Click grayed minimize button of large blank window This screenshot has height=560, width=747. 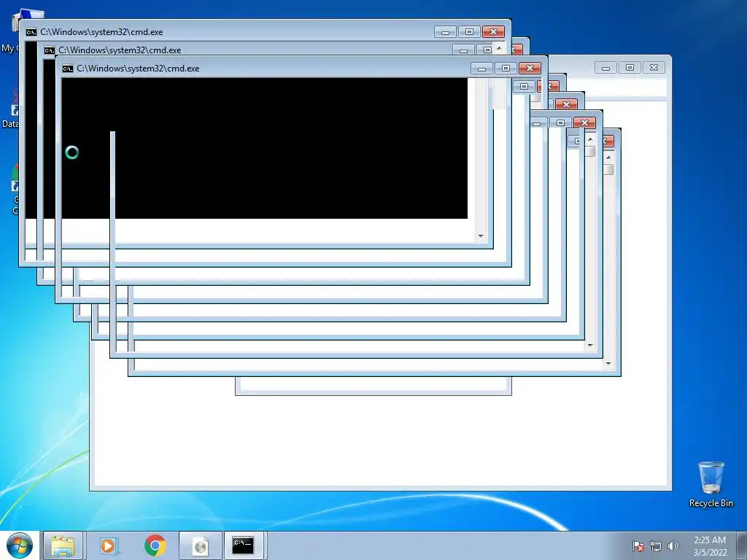click(605, 68)
